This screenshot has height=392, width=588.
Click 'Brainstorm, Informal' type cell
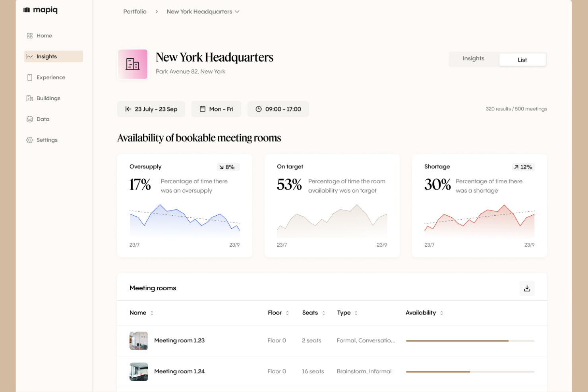364,372
